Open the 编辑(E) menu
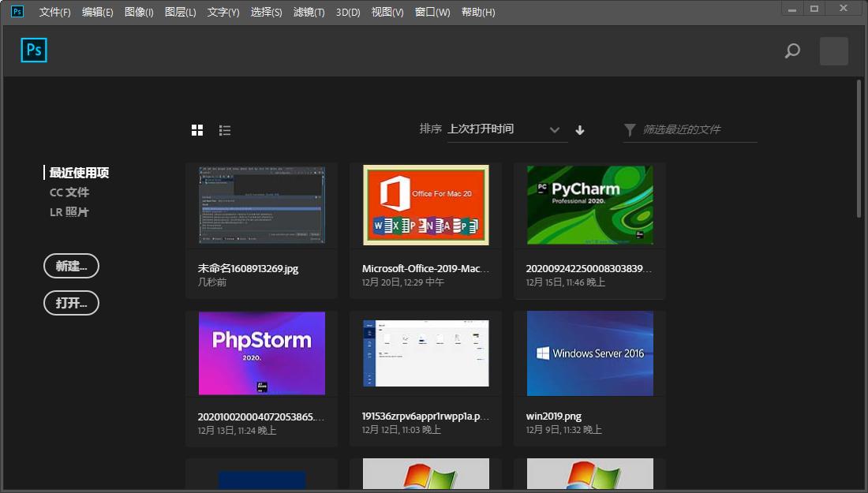Viewport: 868px width, 493px height. (97, 12)
